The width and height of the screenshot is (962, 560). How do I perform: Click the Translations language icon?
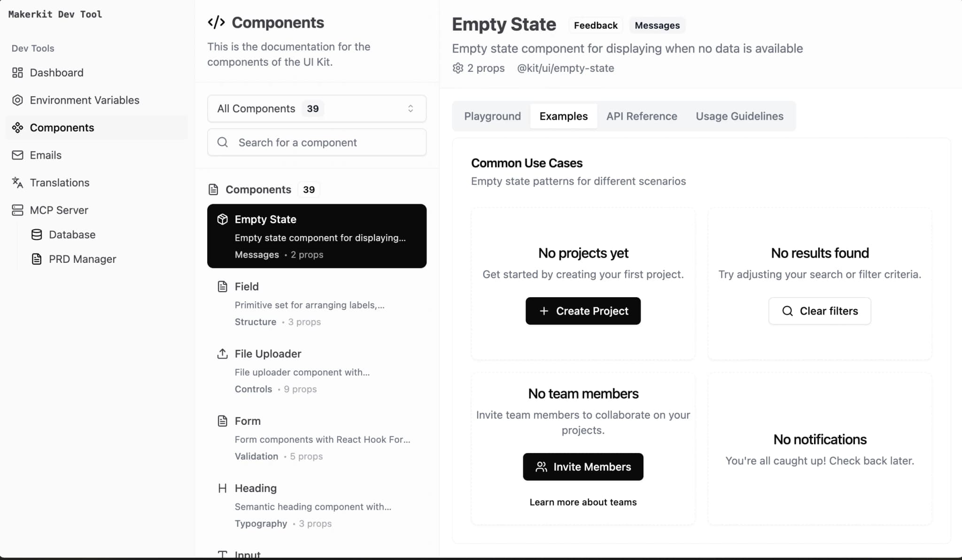(17, 183)
